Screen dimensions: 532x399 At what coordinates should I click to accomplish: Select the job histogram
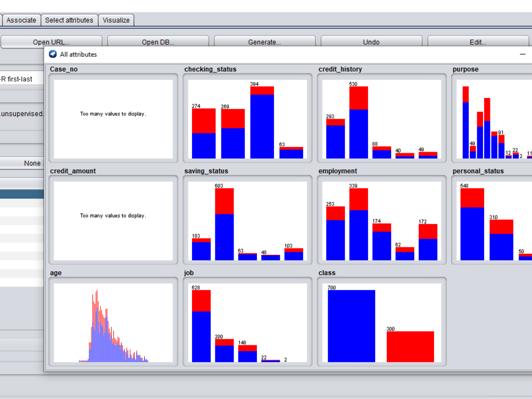pyautogui.click(x=247, y=322)
